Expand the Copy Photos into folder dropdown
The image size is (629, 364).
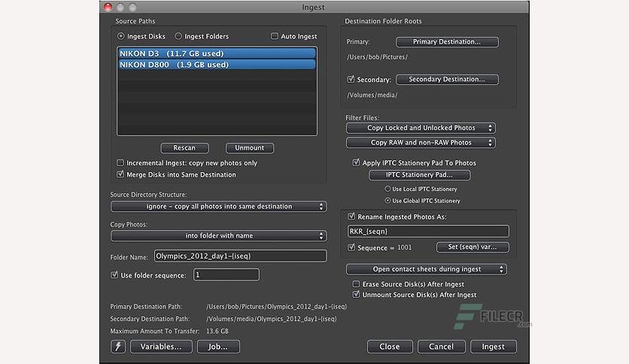click(x=219, y=235)
